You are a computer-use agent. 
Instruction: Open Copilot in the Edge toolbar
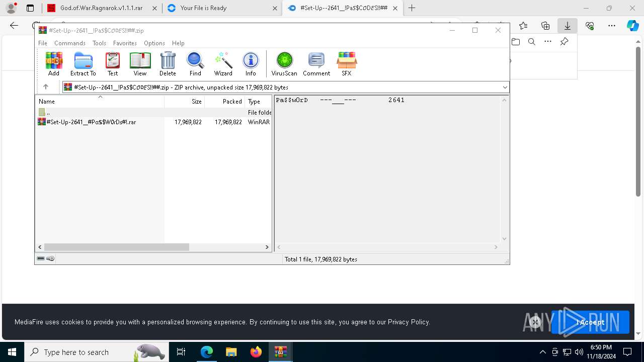coord(632,26)
